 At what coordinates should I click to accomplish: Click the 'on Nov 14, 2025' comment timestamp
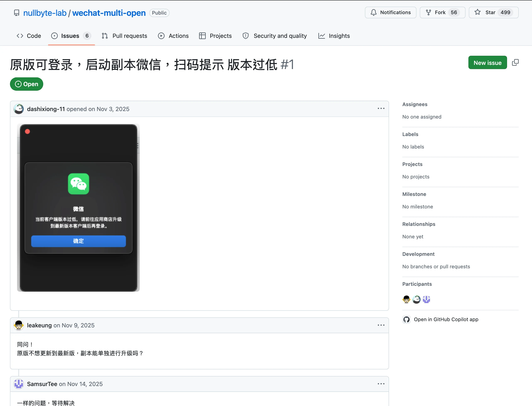click(81, 384)
